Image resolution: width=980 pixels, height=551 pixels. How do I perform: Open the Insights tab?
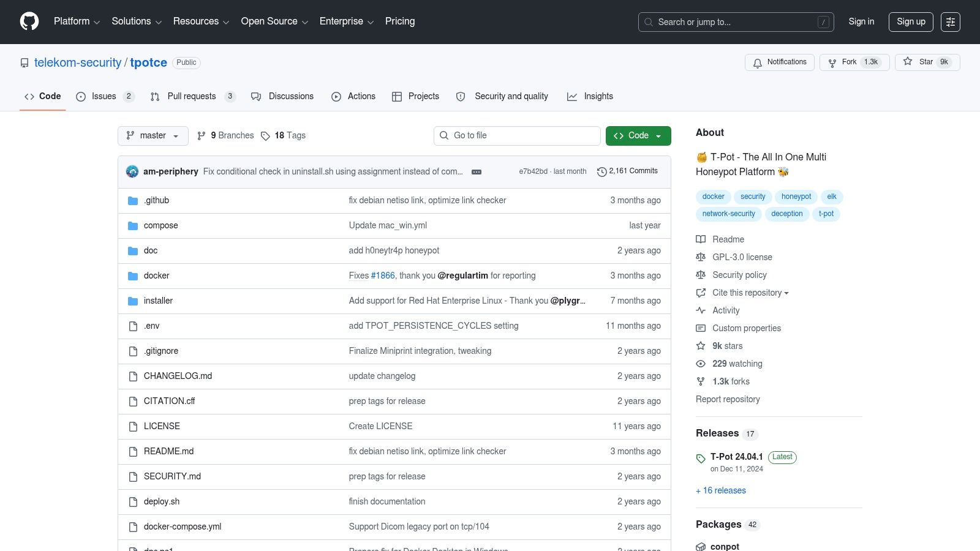pos(590,97)
